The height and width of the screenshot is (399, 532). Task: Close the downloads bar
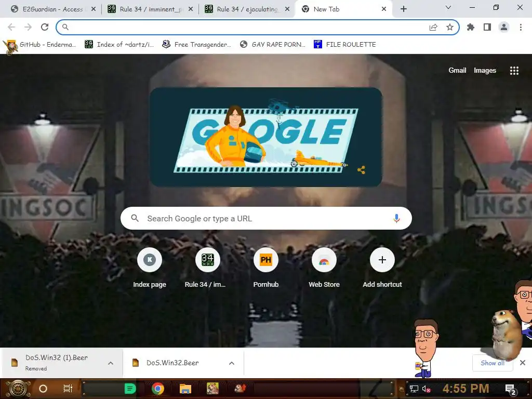[523, 363]
